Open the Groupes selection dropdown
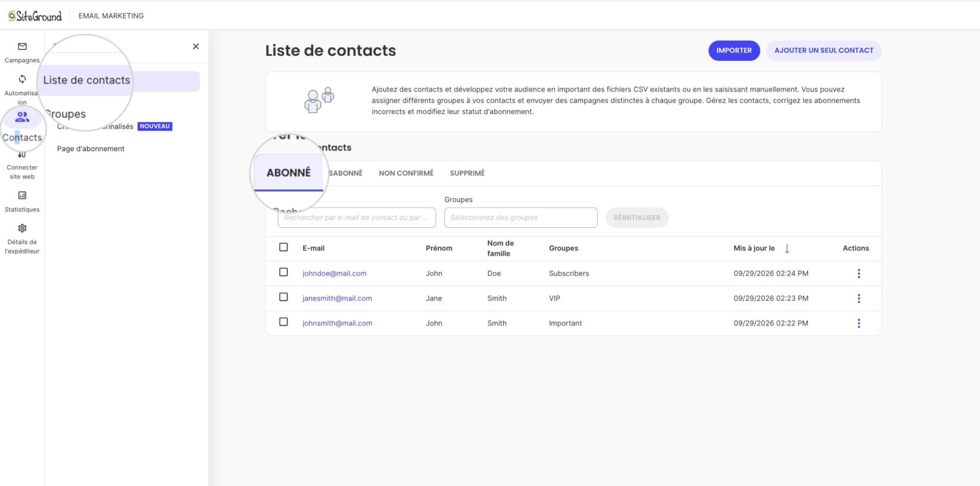Viewport: 980px width, 486px height. click(x=521, y=218)
